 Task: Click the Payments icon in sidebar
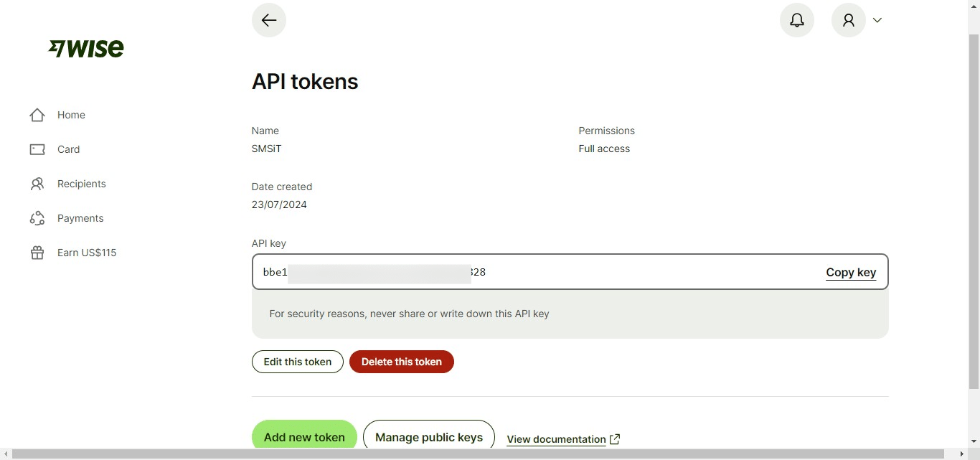(37, 218)
